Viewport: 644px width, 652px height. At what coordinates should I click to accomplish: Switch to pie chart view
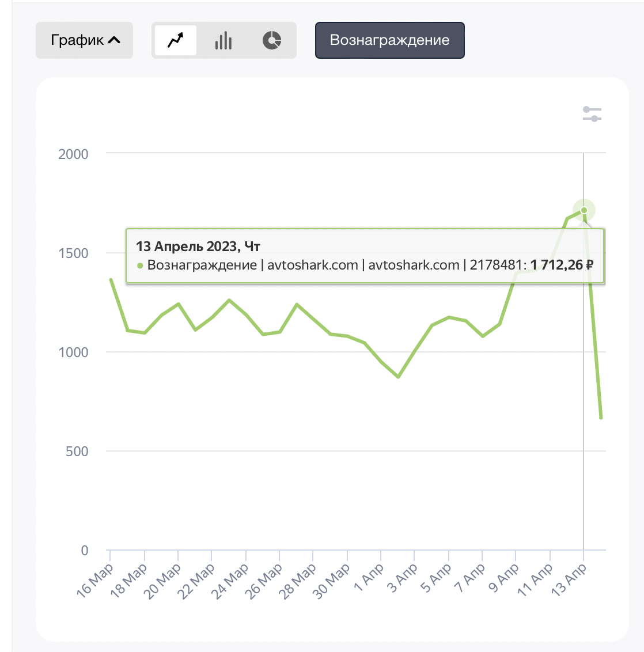(x=272, y=40)
